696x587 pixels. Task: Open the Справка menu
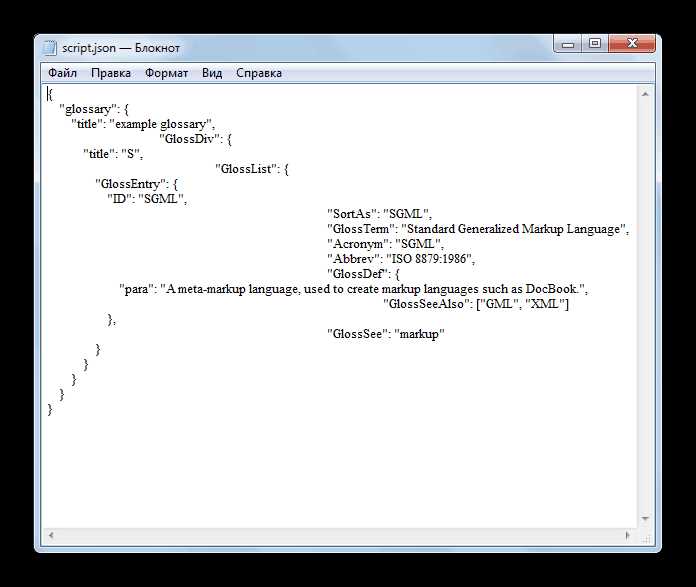[259, 73]
